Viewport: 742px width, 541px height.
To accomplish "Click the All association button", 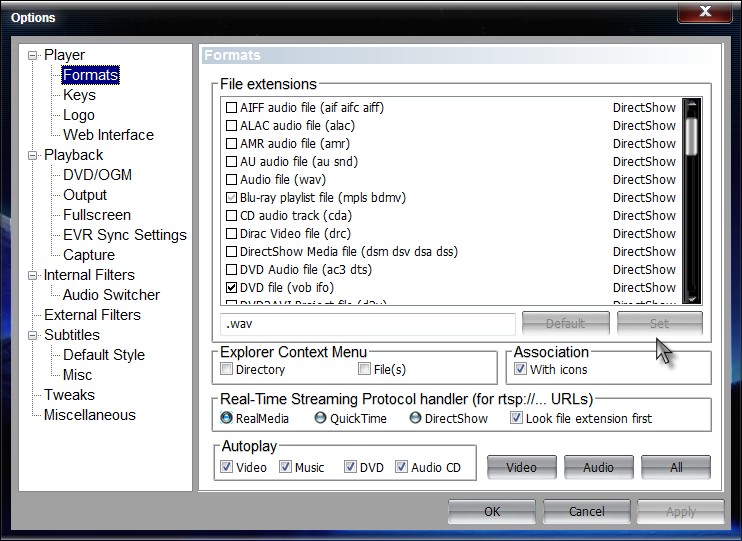I will pyautogui.click(x=676, y=468).
